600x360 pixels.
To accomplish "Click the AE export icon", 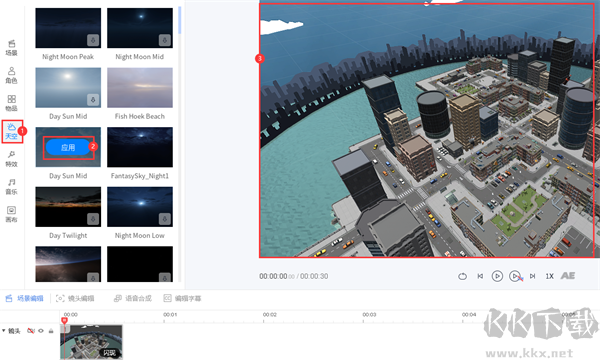I will 568,275.
